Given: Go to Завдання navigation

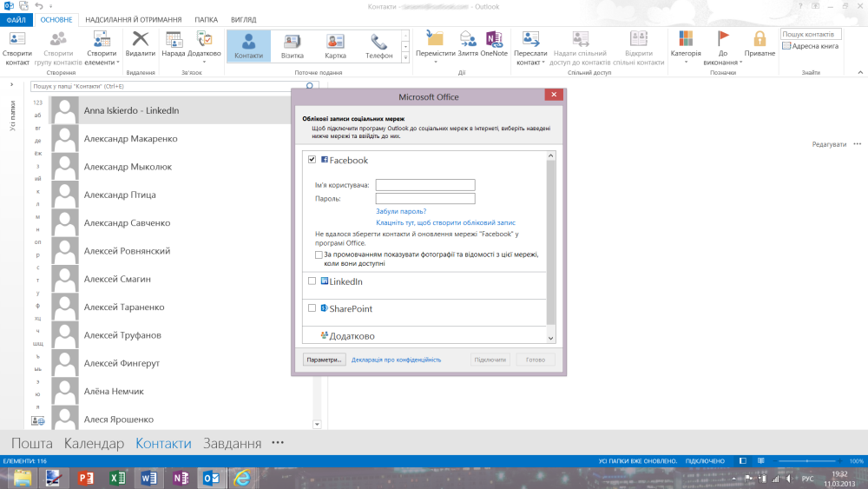Looking at the screenshot, I should (232, 443).
